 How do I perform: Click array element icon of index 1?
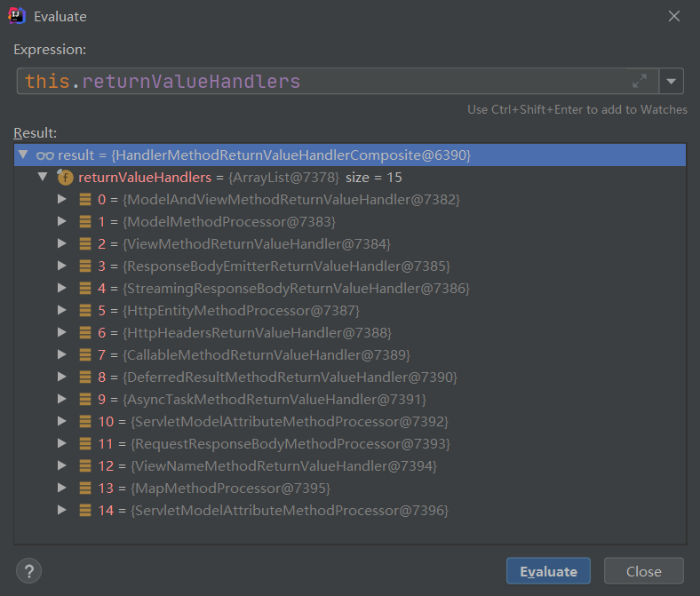(x=85, y=221)
